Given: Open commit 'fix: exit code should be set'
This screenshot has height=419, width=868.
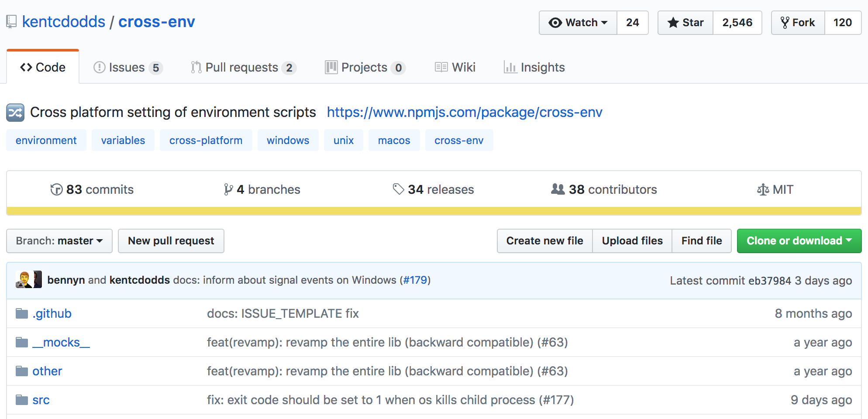Looking at the screenshot, I should coord(390,400).
